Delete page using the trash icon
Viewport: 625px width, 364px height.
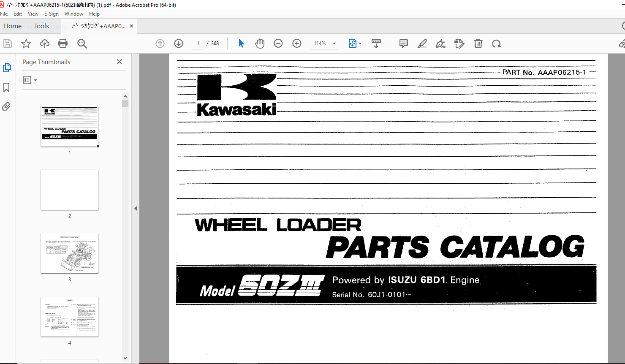(478, 43)
